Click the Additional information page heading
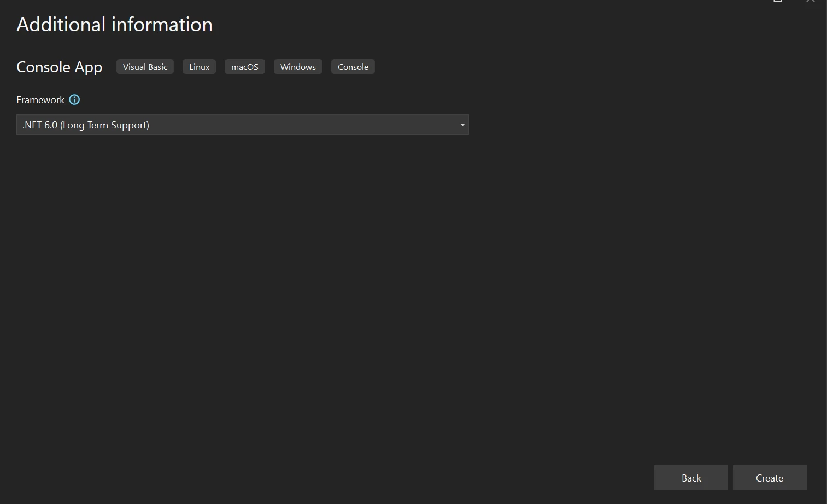The width and height of the screenshot is (827, 504). coord(114,25)
